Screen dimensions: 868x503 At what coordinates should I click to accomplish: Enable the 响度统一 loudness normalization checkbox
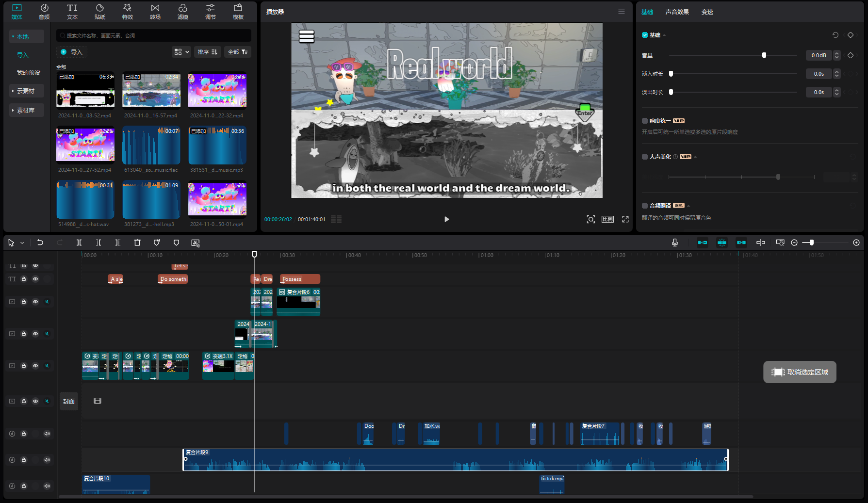pyautogui.click(x=645, y=120)
